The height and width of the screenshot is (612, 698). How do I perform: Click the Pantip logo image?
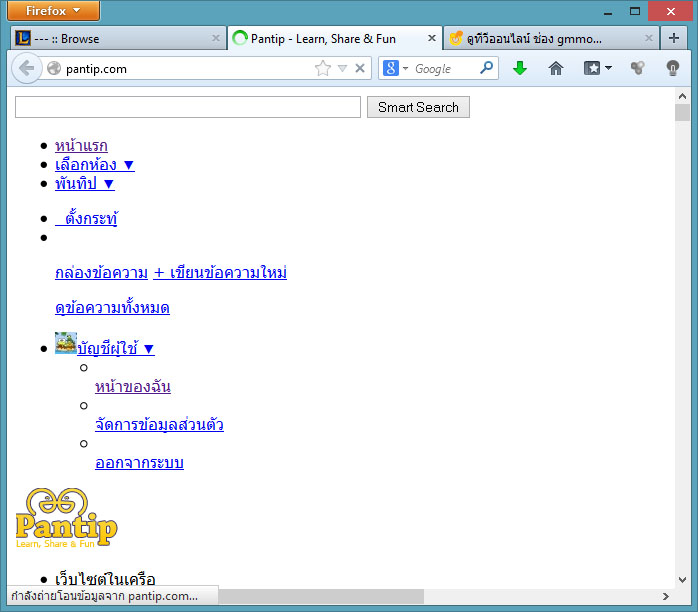(x=66, y=518)
